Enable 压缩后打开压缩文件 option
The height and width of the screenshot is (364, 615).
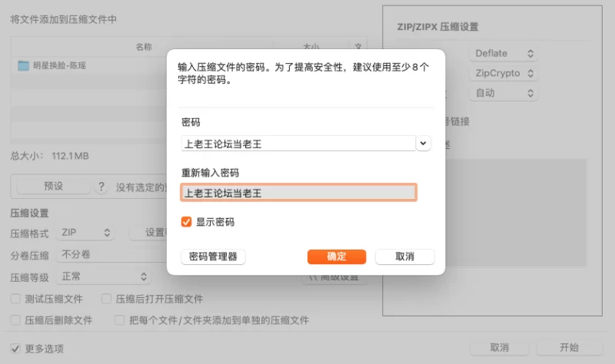pyautogui.click(x=108, y=299)
